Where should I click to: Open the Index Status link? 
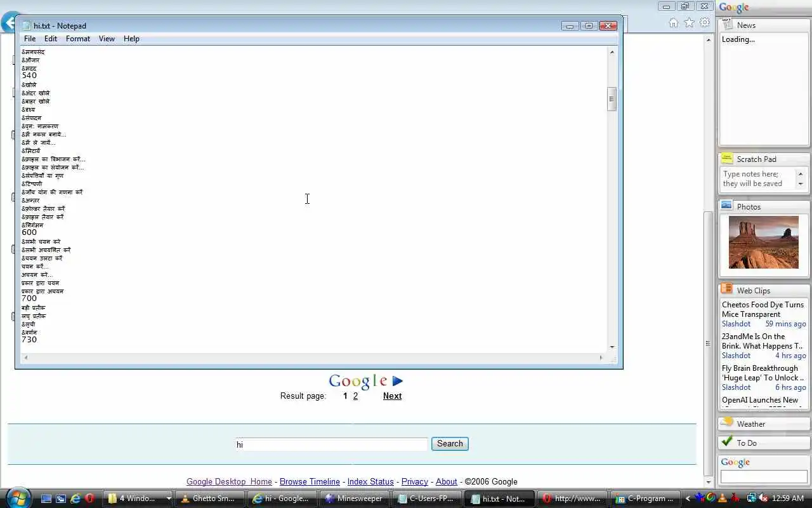(370, 481)
